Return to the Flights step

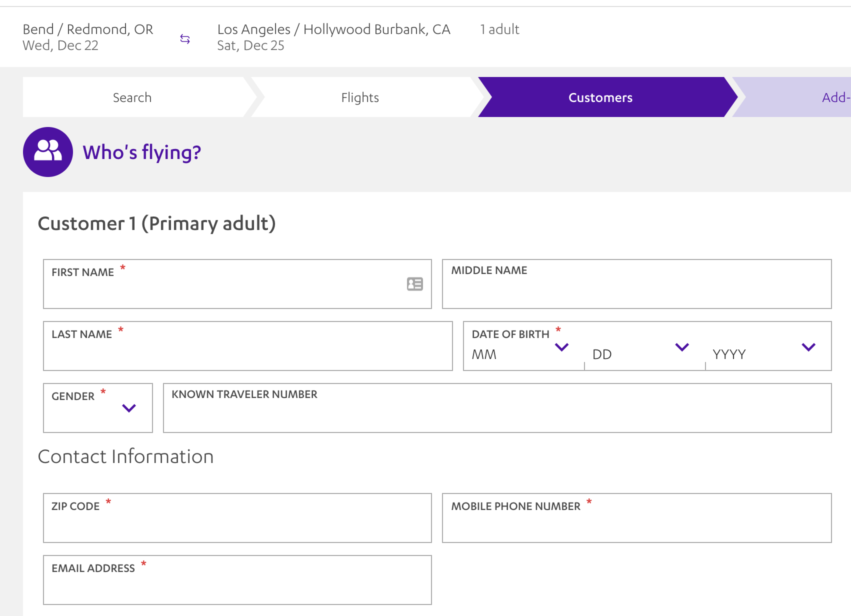tap(360, 97)
